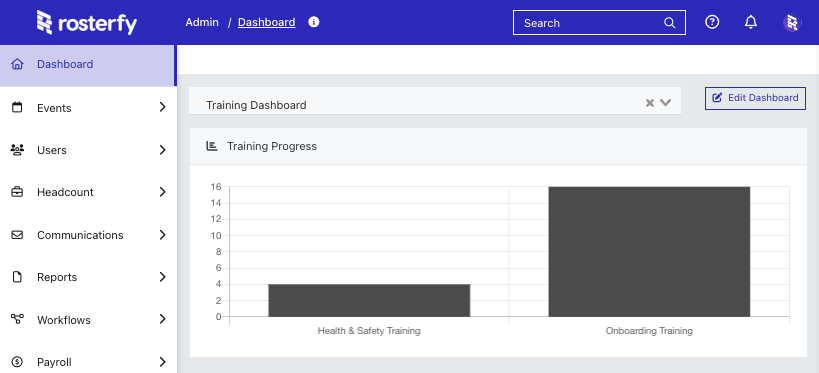Open the help question mark icon
This screenshot has width=819, height=373.
click(x=712, y=22)
